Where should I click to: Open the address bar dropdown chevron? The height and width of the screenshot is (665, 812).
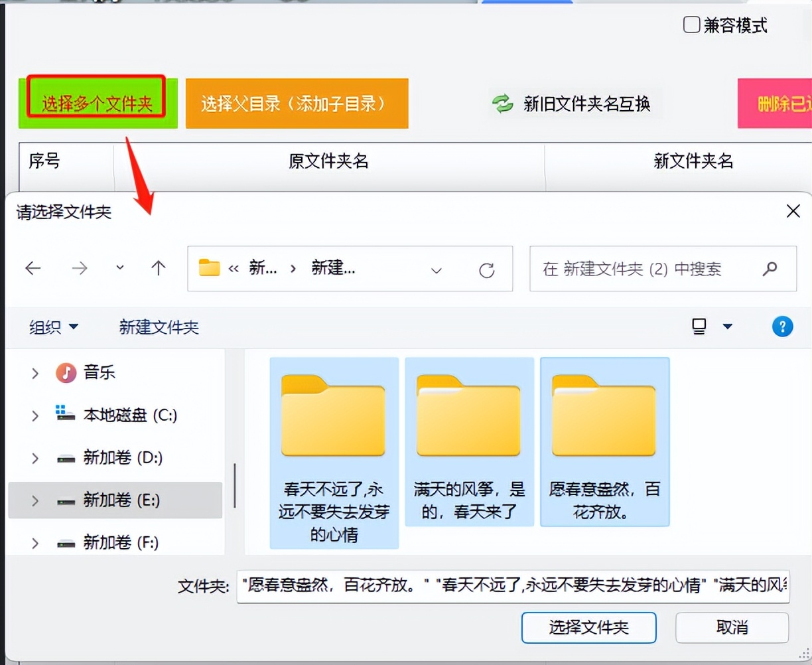(x=436, y=271)
